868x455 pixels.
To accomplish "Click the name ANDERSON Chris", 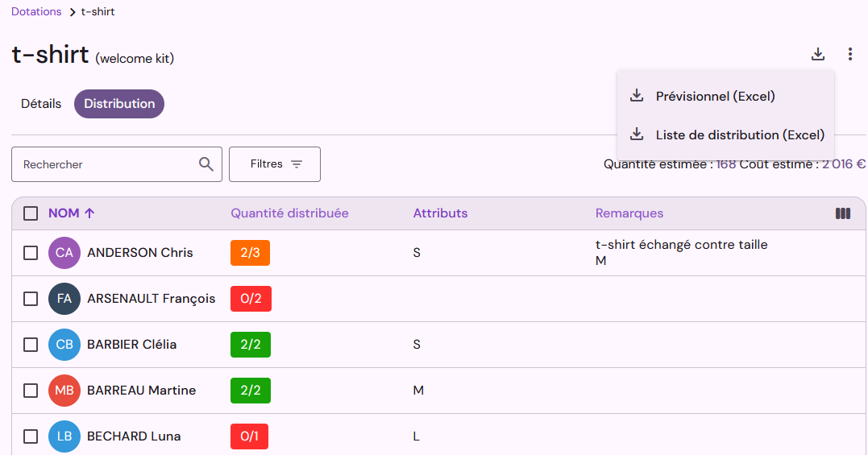I will pyautogui.click(x=140, y=253).
